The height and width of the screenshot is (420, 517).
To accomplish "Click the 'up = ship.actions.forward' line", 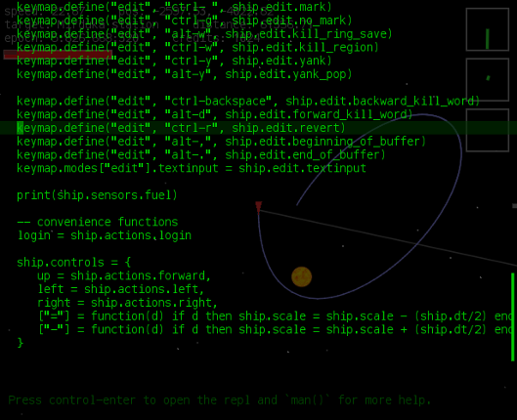I will (124, 275).
